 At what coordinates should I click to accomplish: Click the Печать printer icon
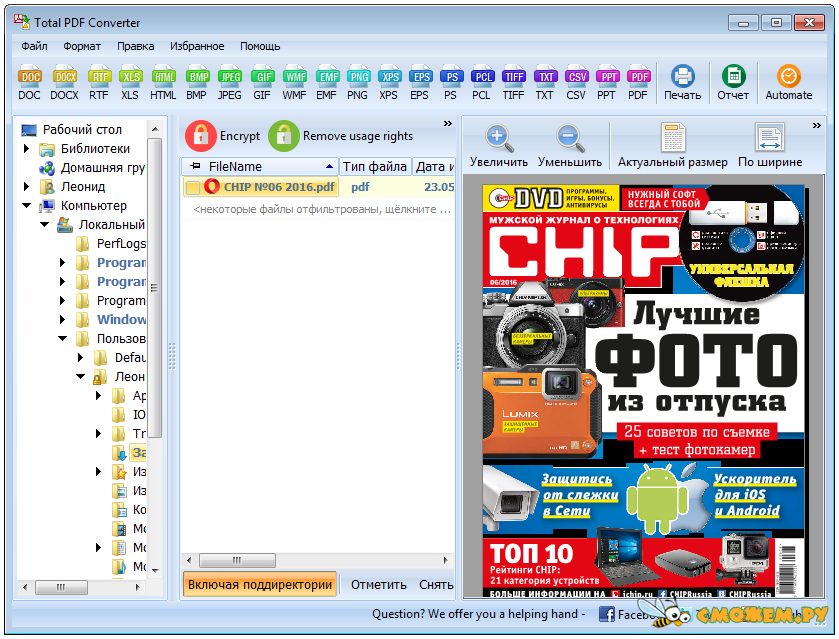tap(683, 76)
